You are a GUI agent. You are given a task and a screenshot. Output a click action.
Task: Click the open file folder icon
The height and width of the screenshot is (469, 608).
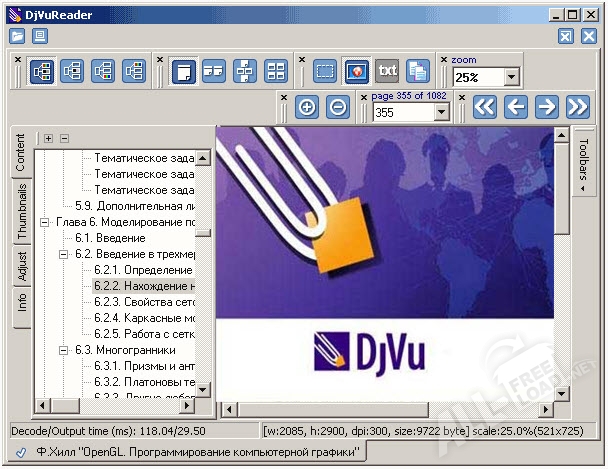(17, 36)
